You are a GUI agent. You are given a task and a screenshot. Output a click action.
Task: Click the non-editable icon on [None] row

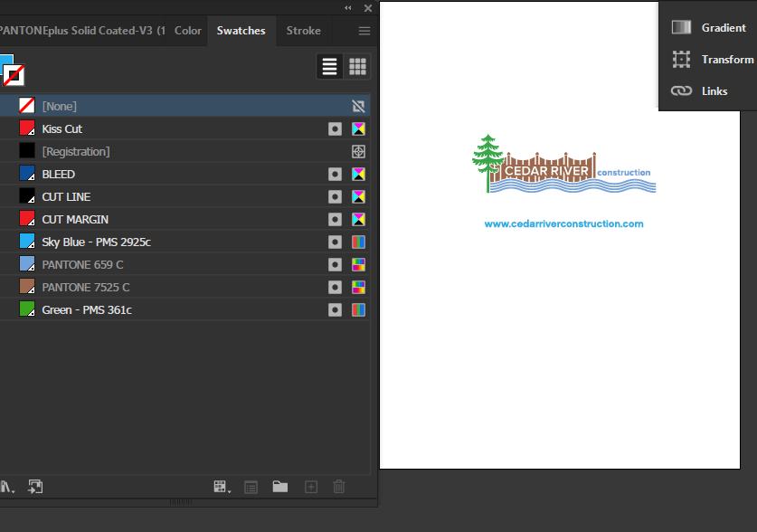[x=358, y=106]
